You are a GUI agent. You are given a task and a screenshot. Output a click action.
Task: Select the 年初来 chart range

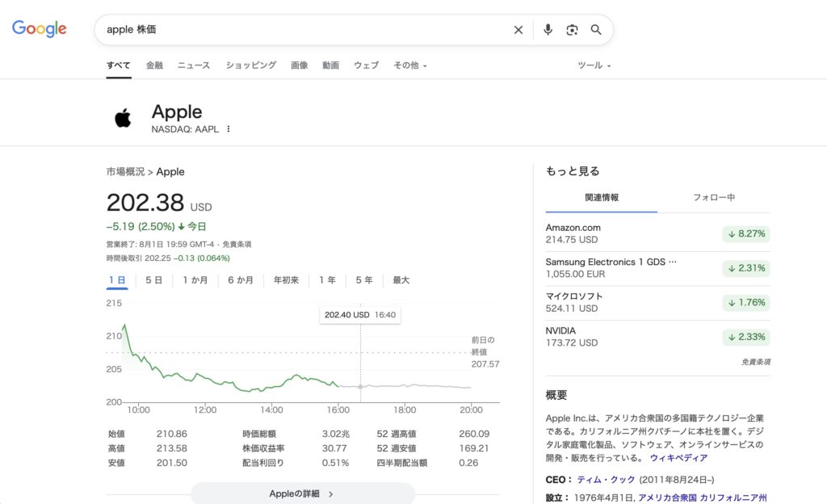point(286,280)
